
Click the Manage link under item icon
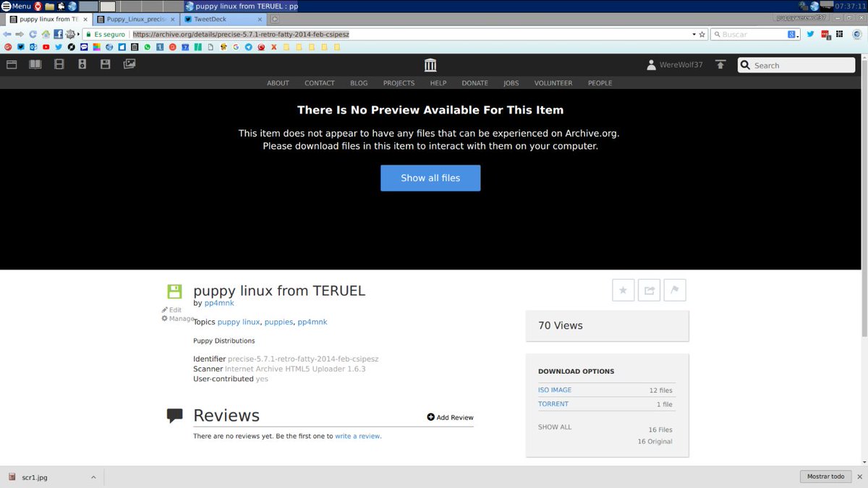coord(178,318)
